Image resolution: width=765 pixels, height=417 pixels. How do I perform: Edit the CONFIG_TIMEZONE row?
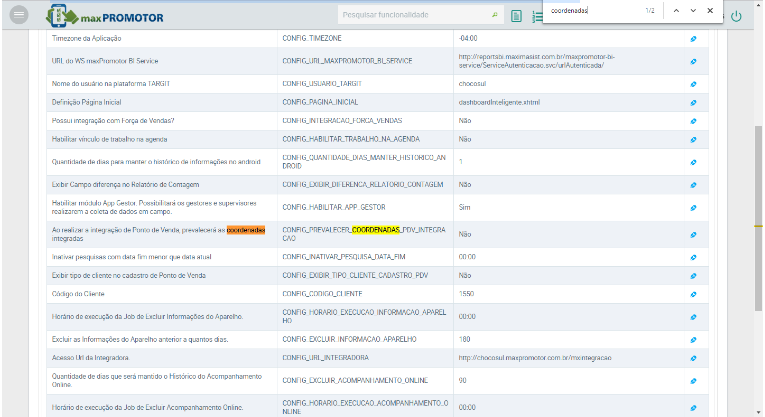click(x=693, y=39)
